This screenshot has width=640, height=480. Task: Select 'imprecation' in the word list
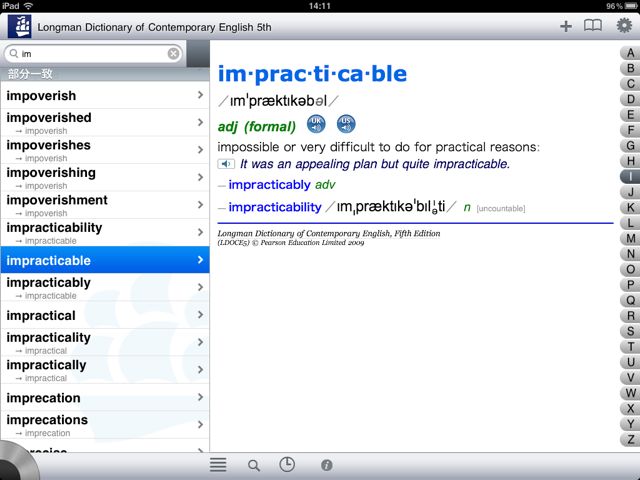coord(105,397)
